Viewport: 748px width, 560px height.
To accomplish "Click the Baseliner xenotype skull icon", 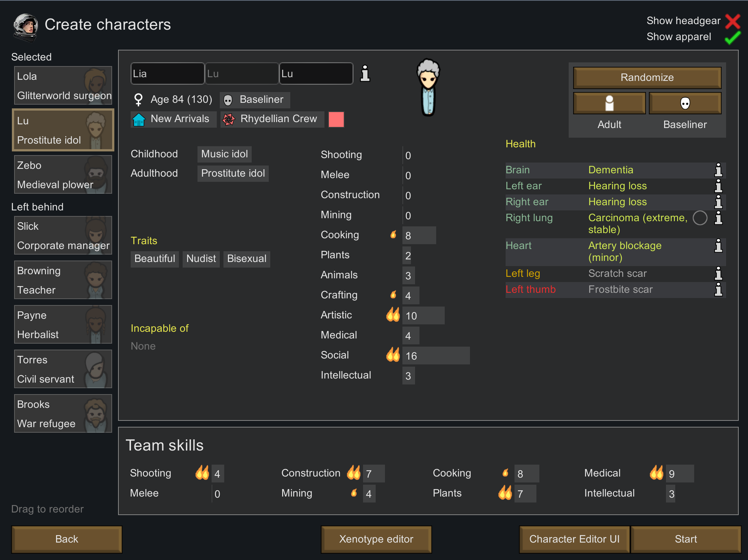I will click(228, 100).
